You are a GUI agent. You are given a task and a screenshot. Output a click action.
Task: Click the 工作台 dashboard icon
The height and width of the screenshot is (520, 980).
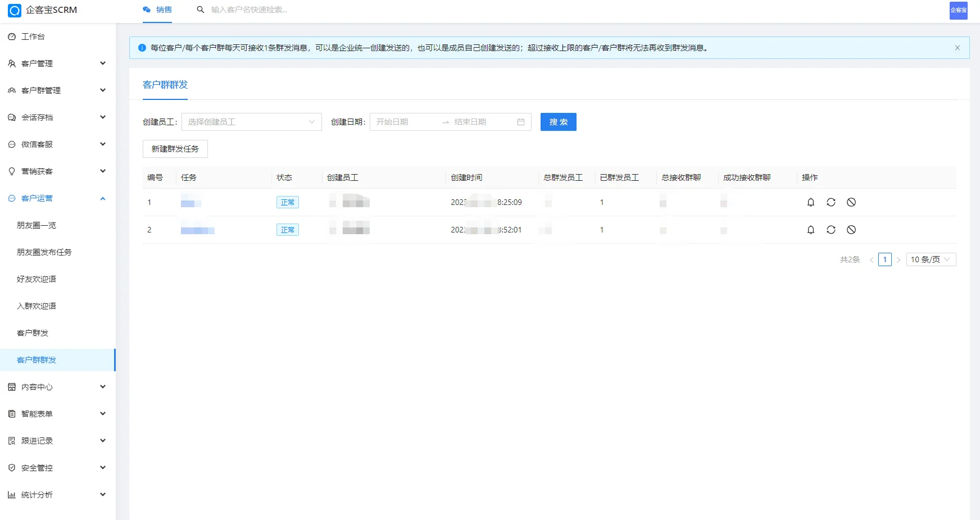click(x=12, y=37)
